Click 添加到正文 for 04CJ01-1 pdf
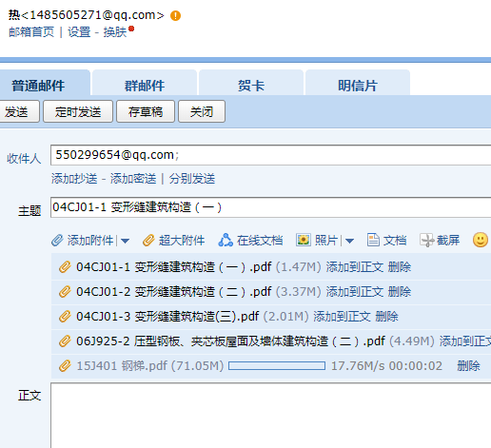491x448 pixels. pyautogui.click(x=355, y=267)
